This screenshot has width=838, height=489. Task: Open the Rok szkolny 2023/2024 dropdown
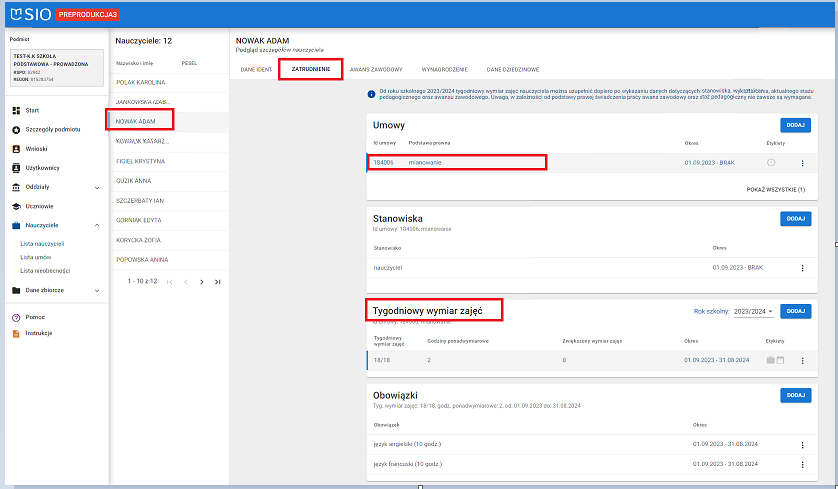754,312
